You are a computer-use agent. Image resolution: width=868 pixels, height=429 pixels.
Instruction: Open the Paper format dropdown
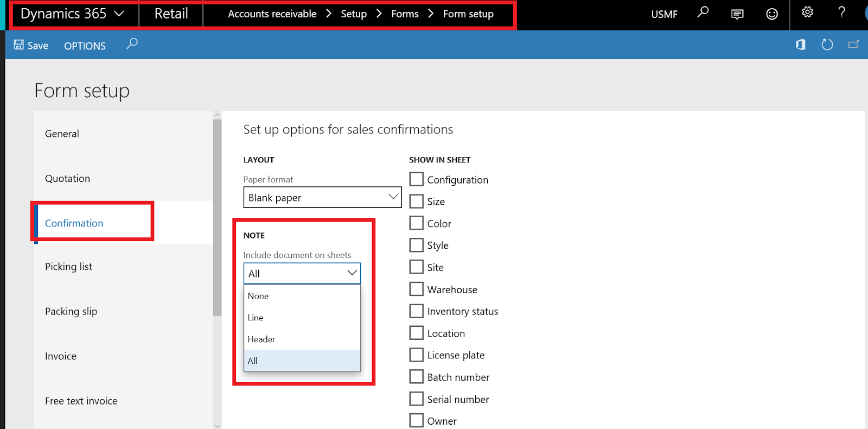coord(322,198)
